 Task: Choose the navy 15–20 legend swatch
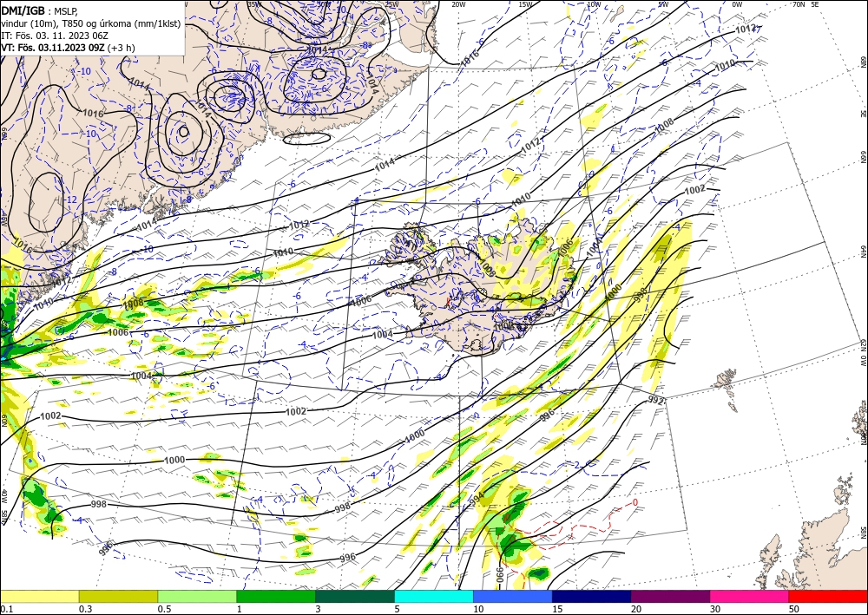[592, 596]
